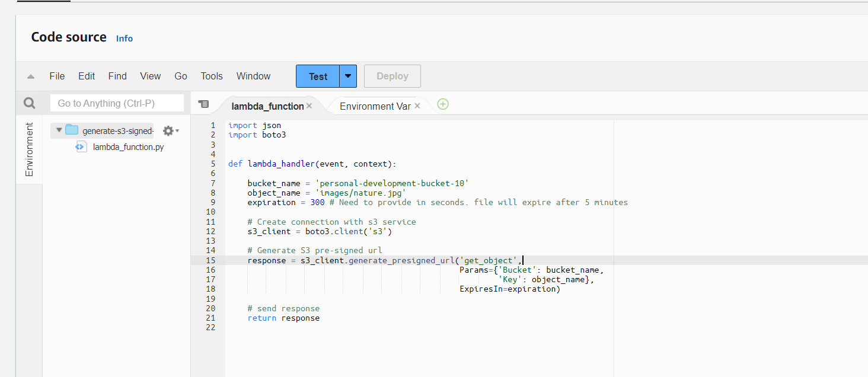Close the lambda_function tab
This screenshot has width=868, height=377.
[309, 106]
